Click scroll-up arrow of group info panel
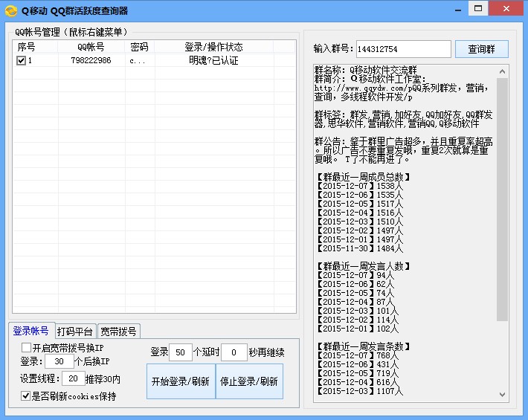The image size is (528, 420). tap(502, 71)
